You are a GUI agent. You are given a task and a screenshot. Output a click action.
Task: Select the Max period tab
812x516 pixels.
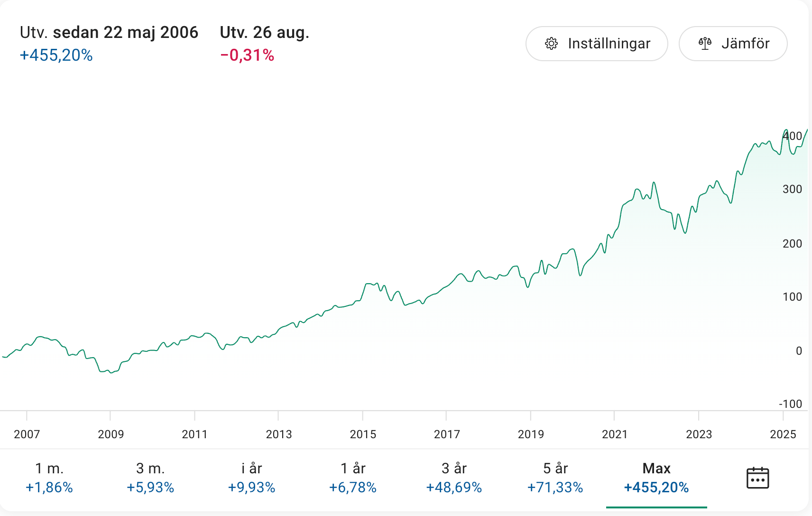pos(656,478)
